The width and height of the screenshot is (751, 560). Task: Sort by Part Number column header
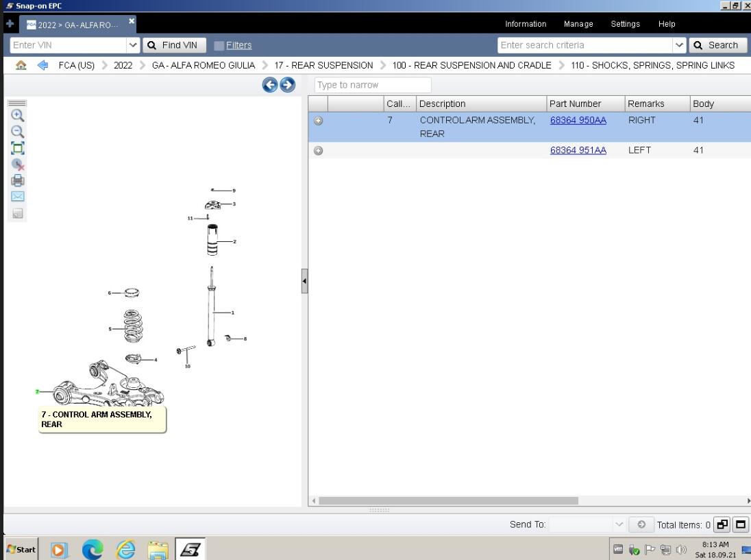pos(585,104)
